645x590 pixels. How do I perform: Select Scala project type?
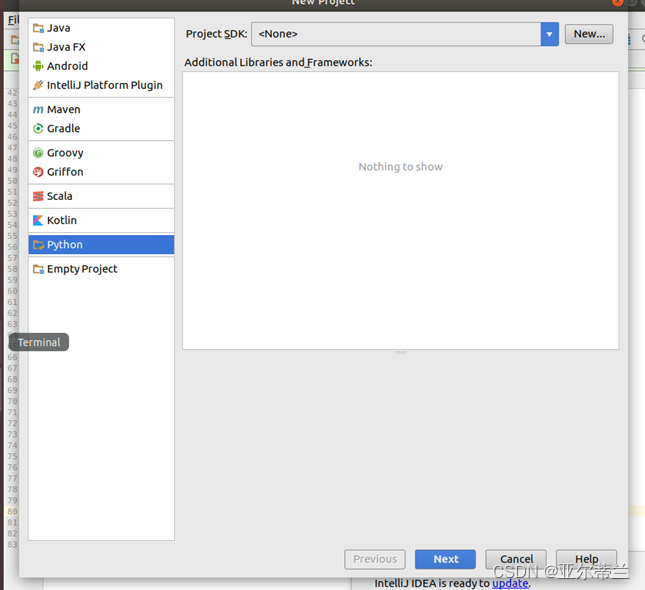point(101,196)
